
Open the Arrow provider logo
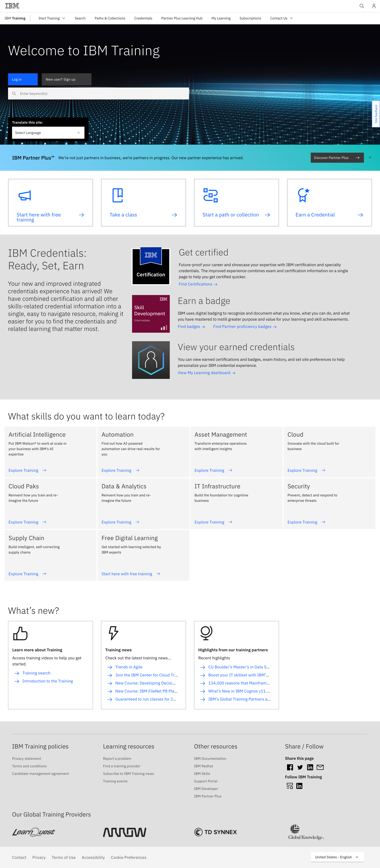124,832
